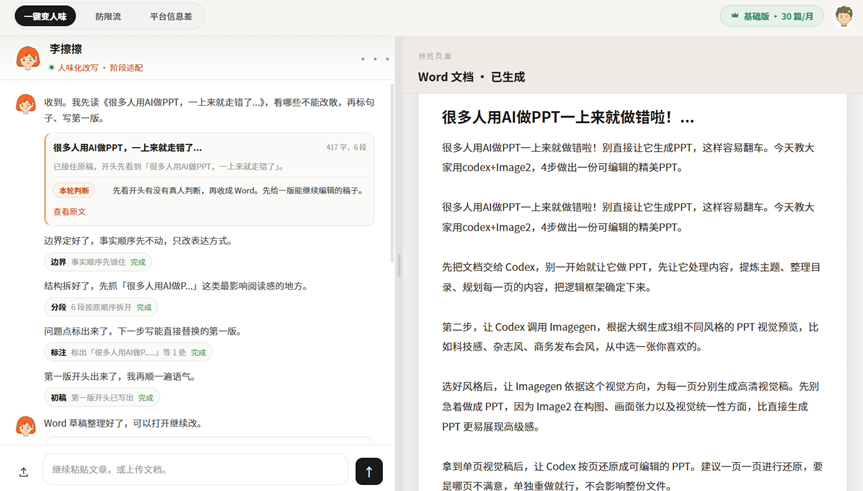
Task: Click assistant avatar beside 收到 message
Action: point(26,104)
